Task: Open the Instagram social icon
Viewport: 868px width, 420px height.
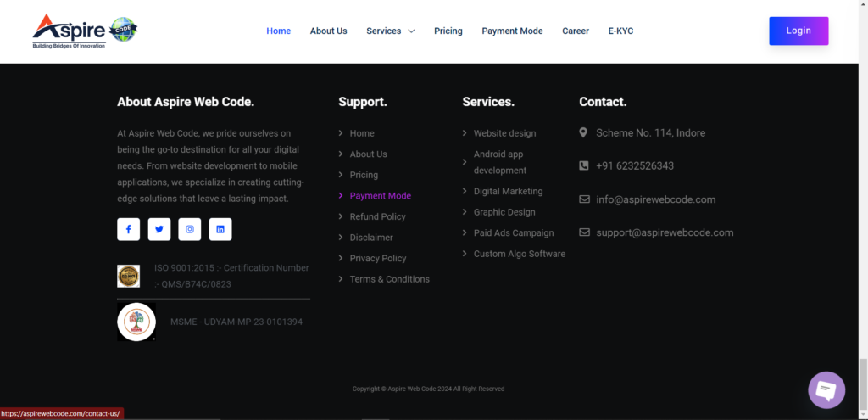Action: coord(190,229)
